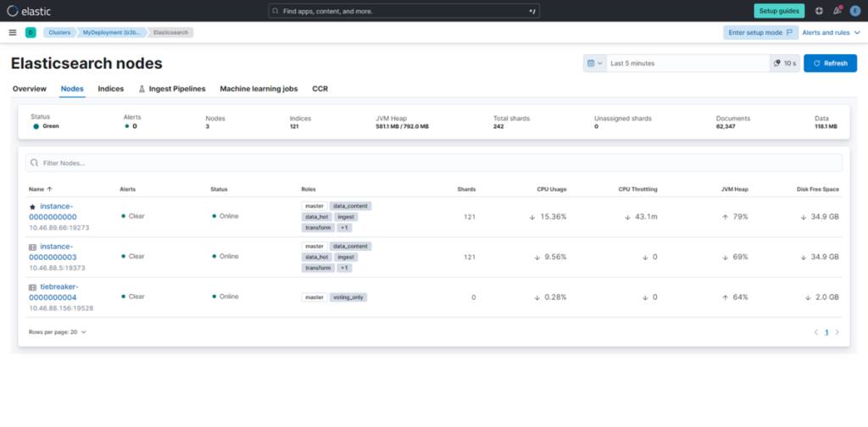Image resolution: width=868 pixels, height=427 pixels.
Task: Click the Setup guides button
Action: [779, 11]
